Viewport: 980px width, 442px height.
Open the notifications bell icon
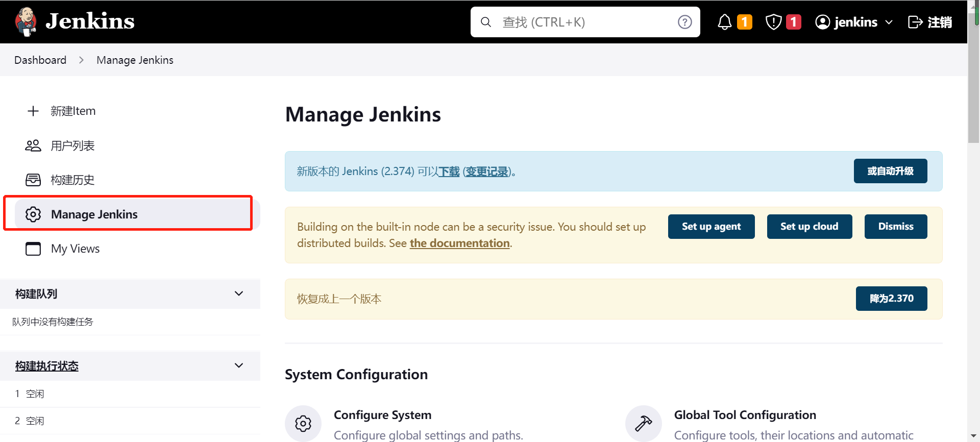point(724,22)
